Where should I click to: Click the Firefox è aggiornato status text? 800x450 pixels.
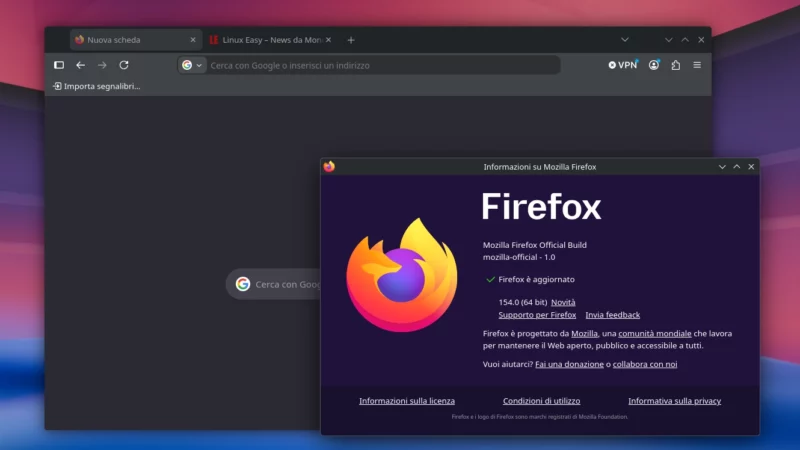pyautogui.click(x=536, y=280)
